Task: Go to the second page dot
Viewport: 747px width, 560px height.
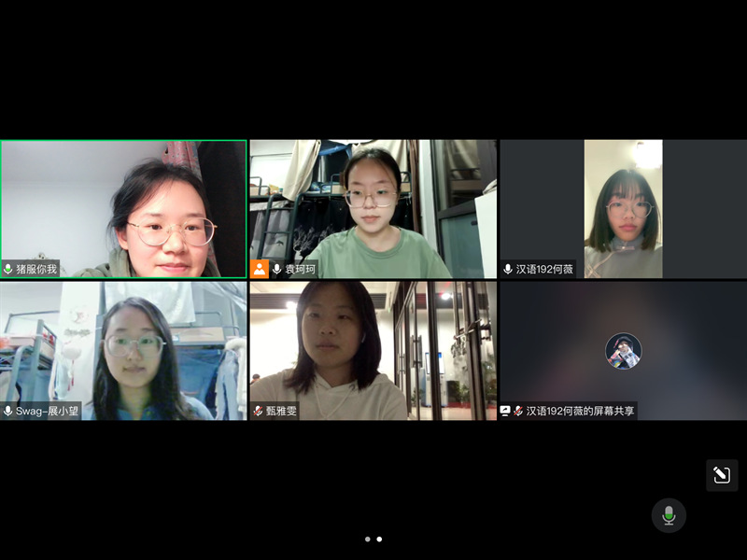Action: click(x=379, y=539)
